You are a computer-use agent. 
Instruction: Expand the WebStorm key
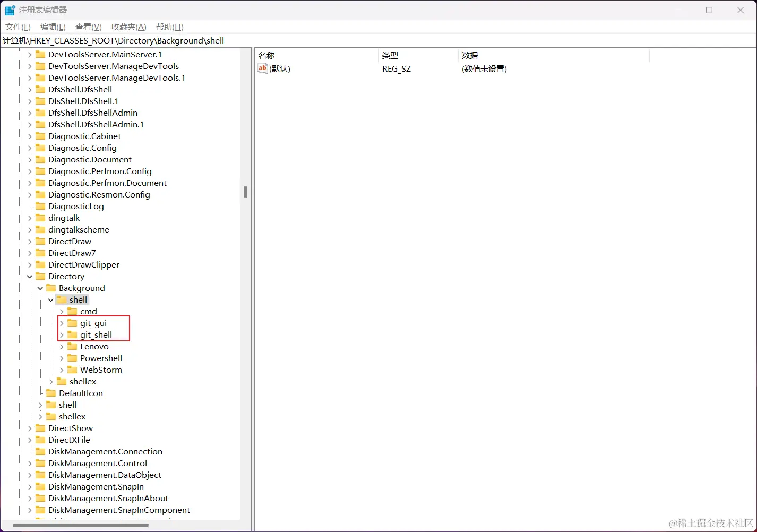[62, 370]
